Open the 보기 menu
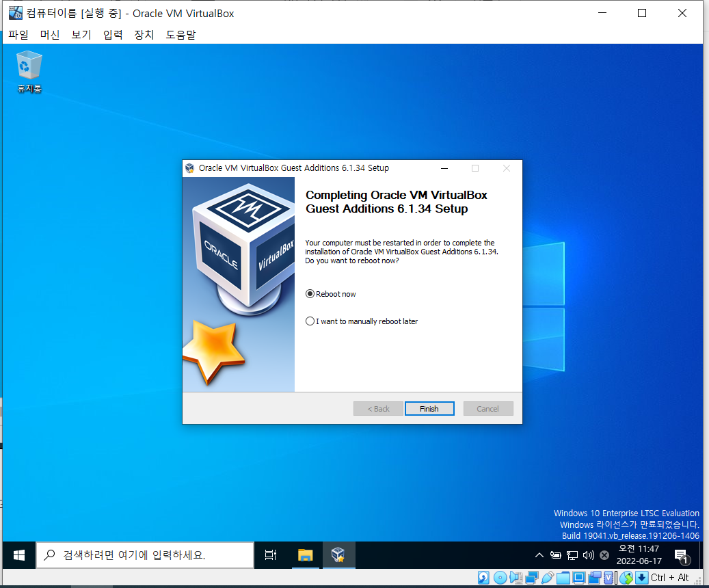Screen dimensions: 709x588 pyautogui.click(x=81, y=35)
